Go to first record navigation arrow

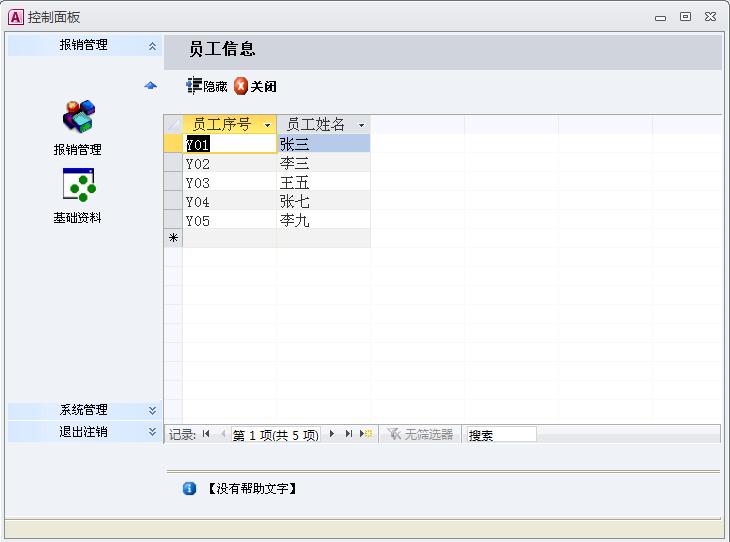(206, 434)
